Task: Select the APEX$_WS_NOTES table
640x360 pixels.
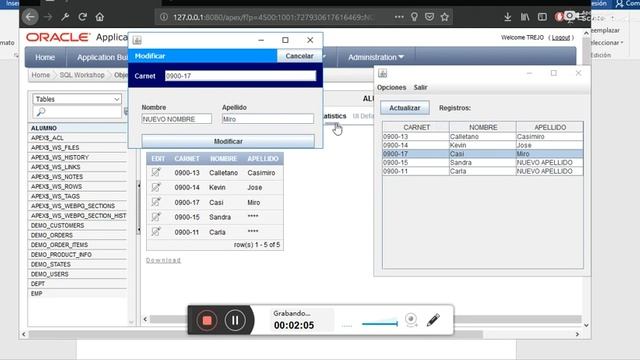Action: [78, 177]
